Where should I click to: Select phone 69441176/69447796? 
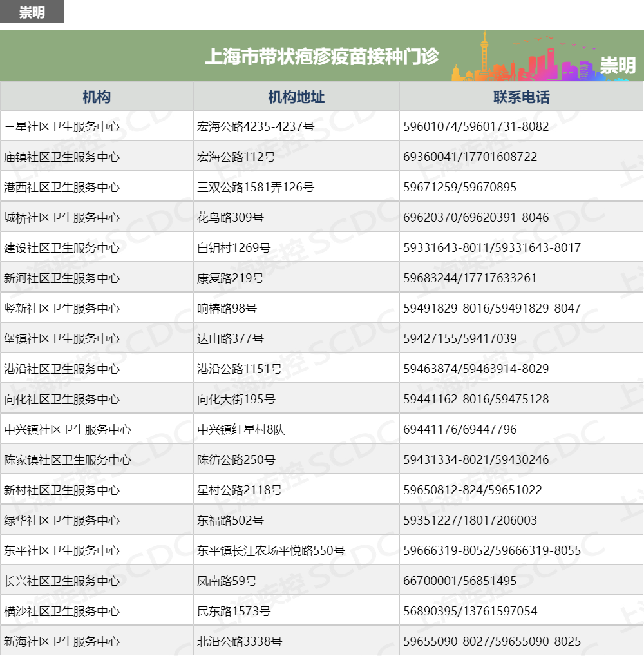tap(460, 429)
